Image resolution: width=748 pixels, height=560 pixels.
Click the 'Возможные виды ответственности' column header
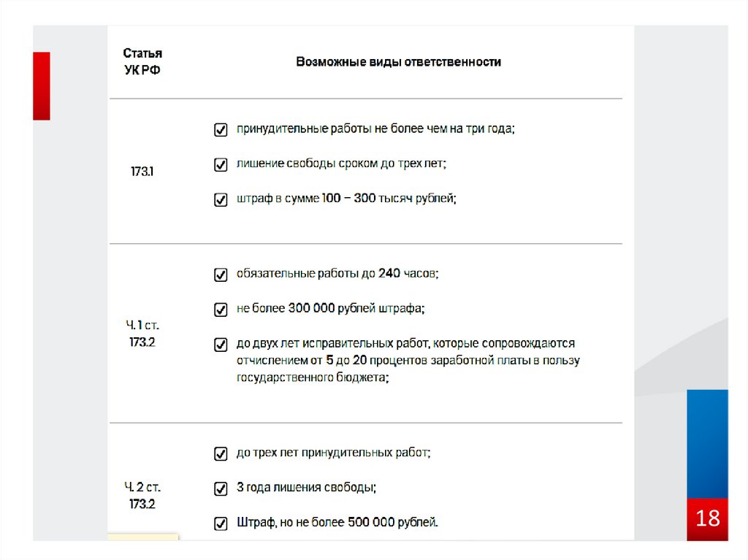398,62
